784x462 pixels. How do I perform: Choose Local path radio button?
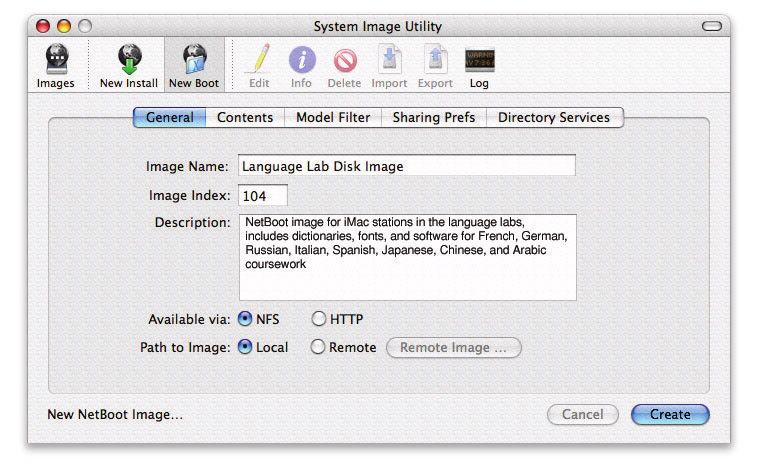coord(245,346)
